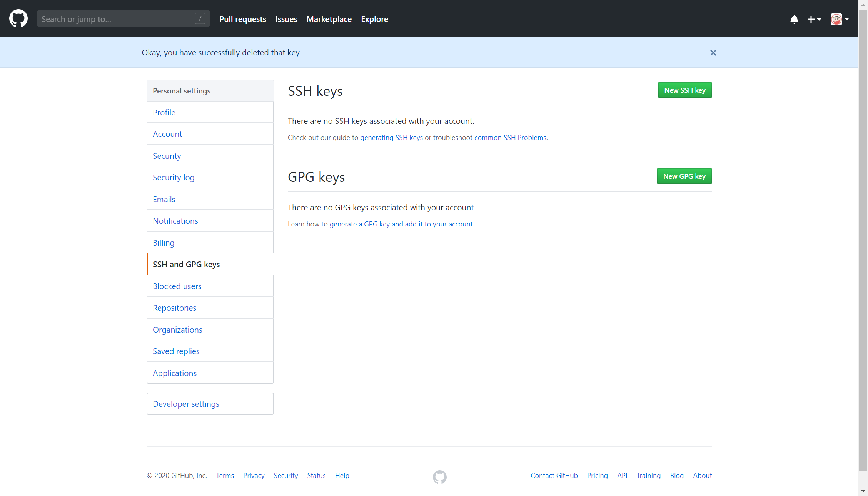Open common SSH Problems link
Image resolution: width=868 pixels, height=496 pixels.
point(510,137)
